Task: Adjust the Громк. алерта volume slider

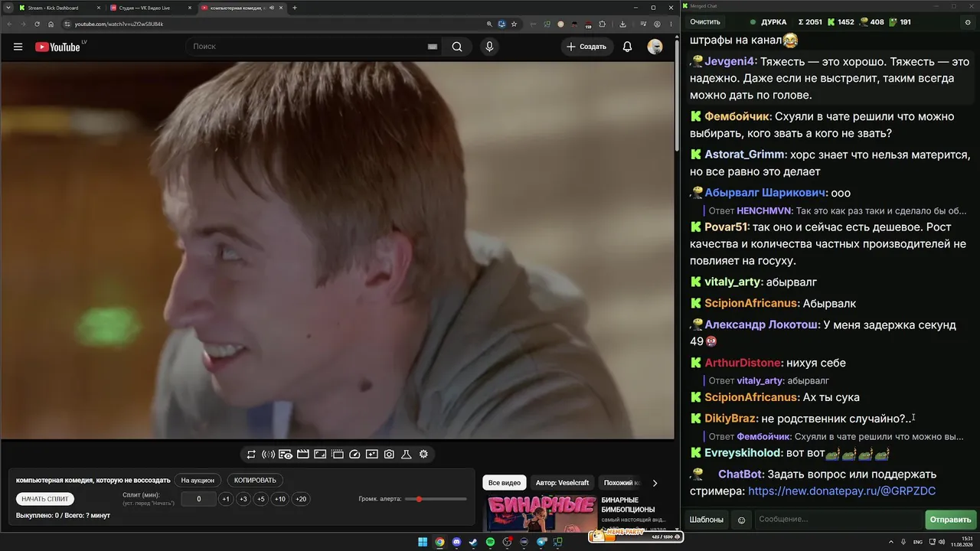Action: pyautogui.click(x=436, y=499)
